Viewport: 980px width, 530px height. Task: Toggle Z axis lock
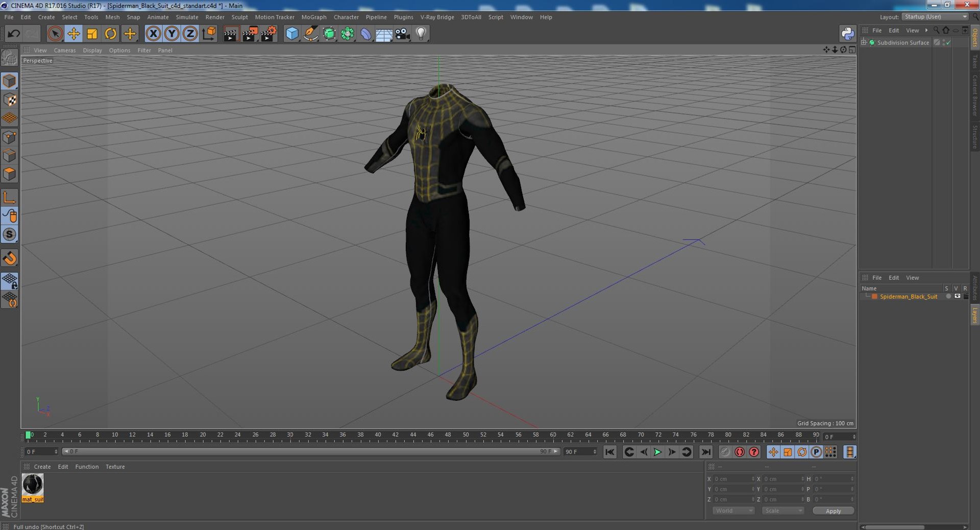point(190,34)
